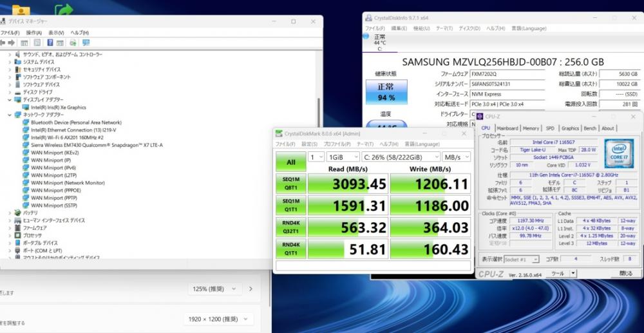The image size is (644, 333).
Task: Expand the セキュリティ デバイス category
Action: point(10,70)
